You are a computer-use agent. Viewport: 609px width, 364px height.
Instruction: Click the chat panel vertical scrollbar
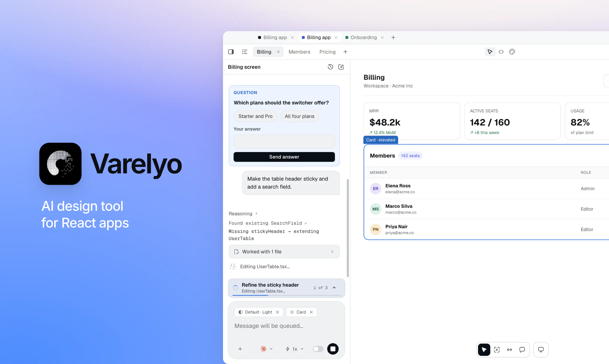tap(348, 228)
